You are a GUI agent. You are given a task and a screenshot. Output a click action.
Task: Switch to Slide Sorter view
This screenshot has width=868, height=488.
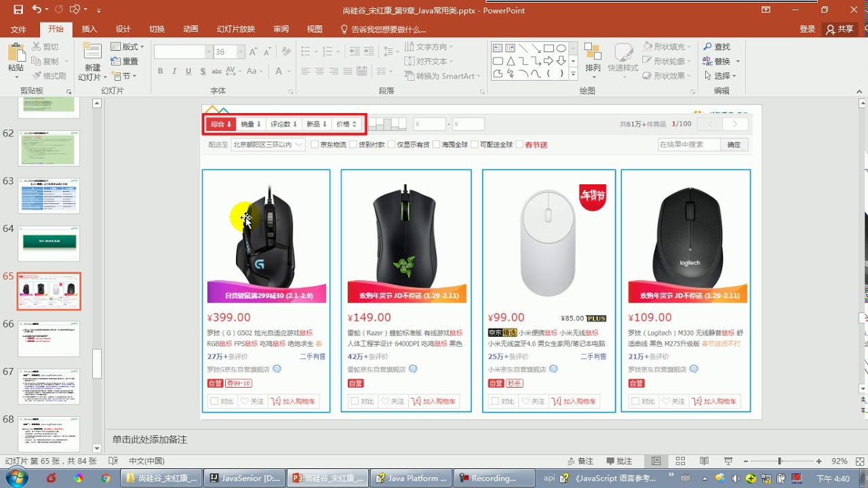point(680,461)
